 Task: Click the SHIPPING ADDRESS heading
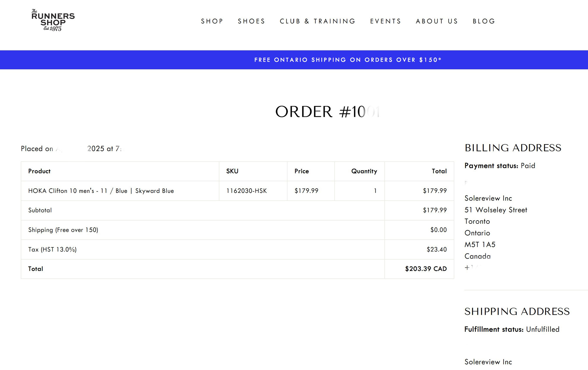[x=517, y=311]
